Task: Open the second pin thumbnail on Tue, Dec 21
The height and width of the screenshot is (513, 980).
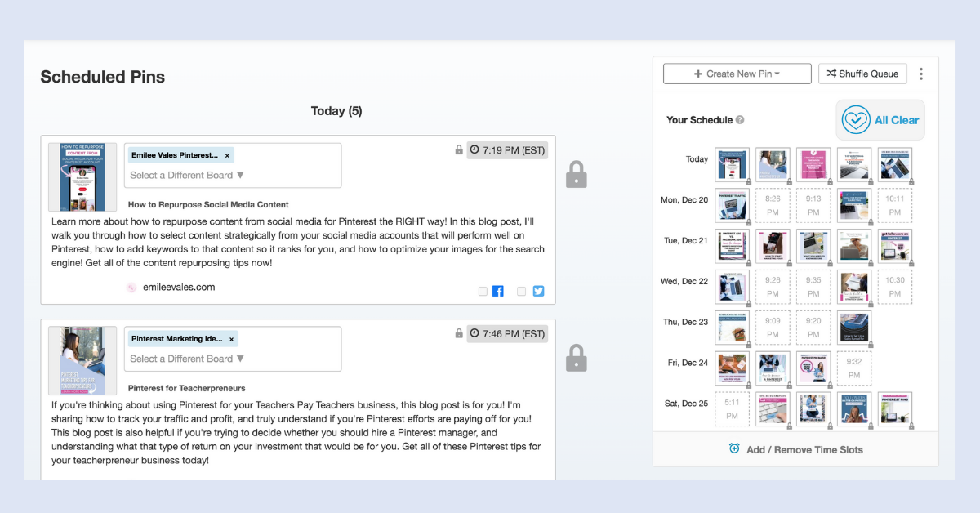Action: (773, 246)
